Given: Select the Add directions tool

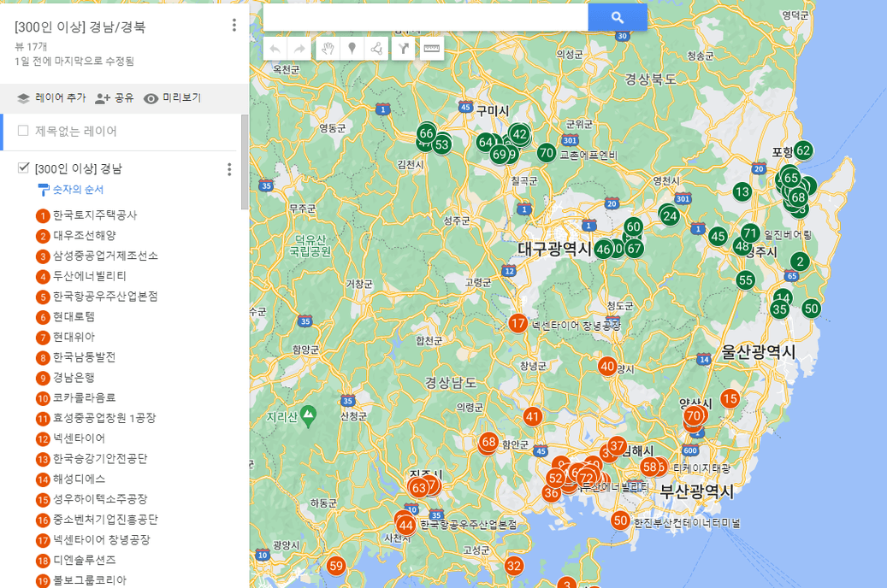Looking at the screenshot, I should [x=404, y=49].
